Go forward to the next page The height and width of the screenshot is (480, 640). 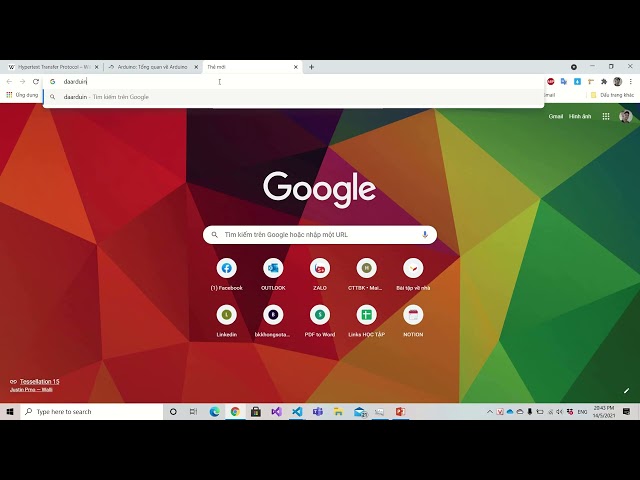click(x=22, y=82)
